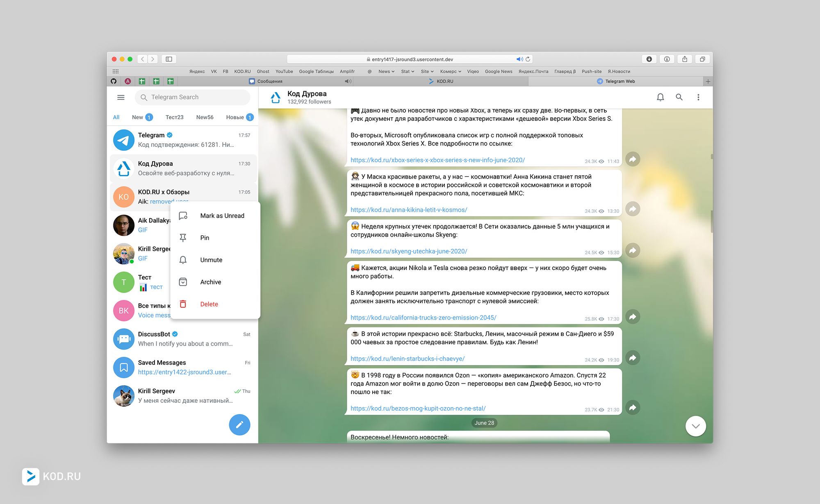Unmute the chat from context menu
The height and width of the screenshot is (504, 820).
[x=211, y=260]
